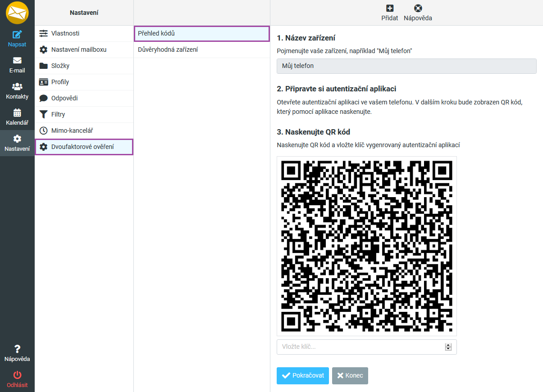Click heading 1. Název zařízení

(x=306, y=38)
